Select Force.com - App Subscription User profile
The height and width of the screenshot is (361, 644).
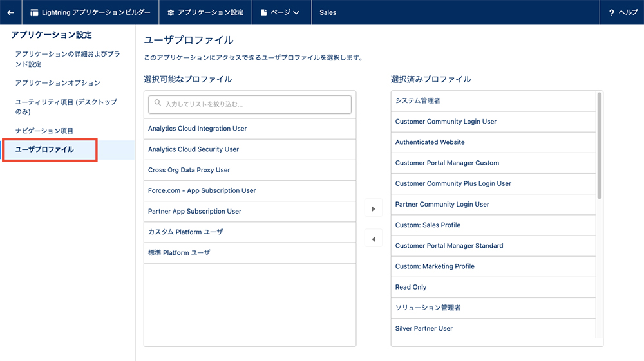pos(250,190)
